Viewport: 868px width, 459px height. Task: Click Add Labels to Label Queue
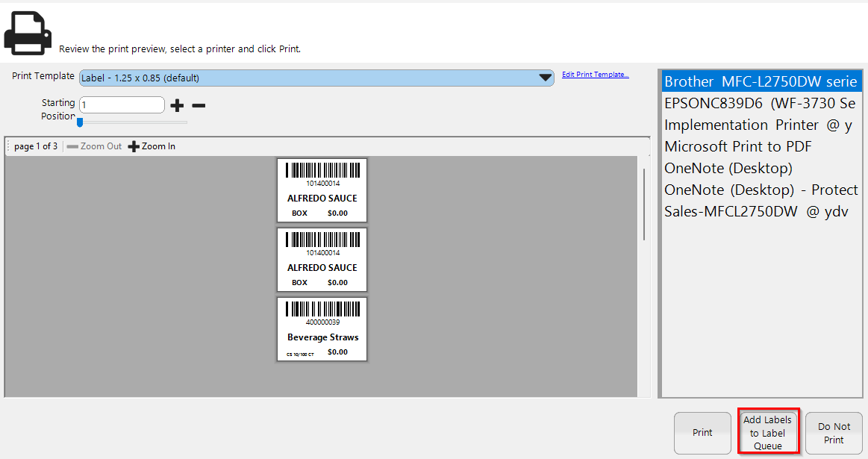coord(768,433)
